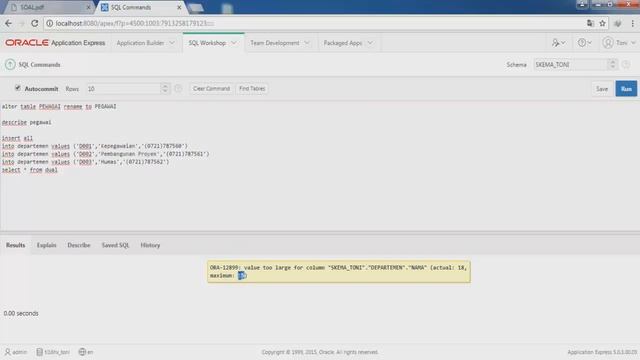Toggle the Autocommit checkbox
The width and height of the screenshot is (640, 360).
coord(18,88)
